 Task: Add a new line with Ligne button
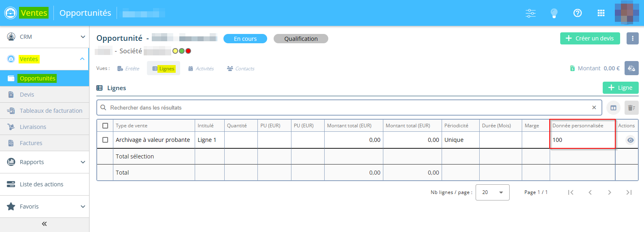[620, 88]
